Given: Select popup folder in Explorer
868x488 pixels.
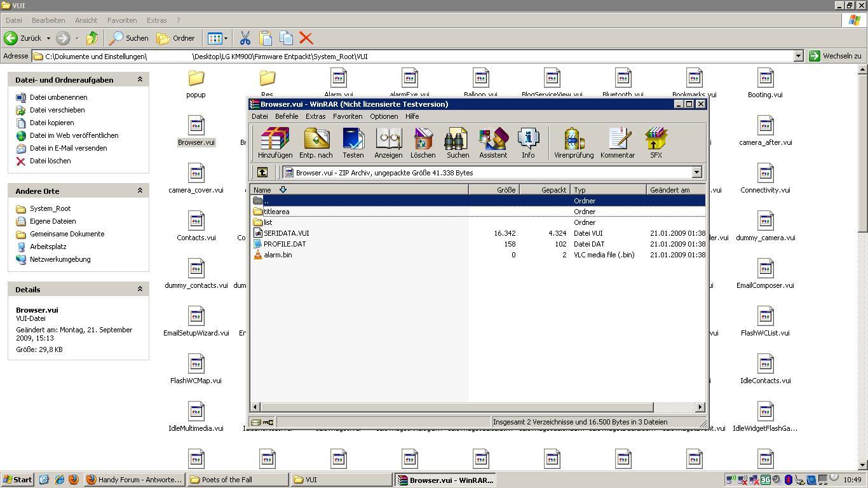Looking at the screenshot, I should (x=196, y=83).
